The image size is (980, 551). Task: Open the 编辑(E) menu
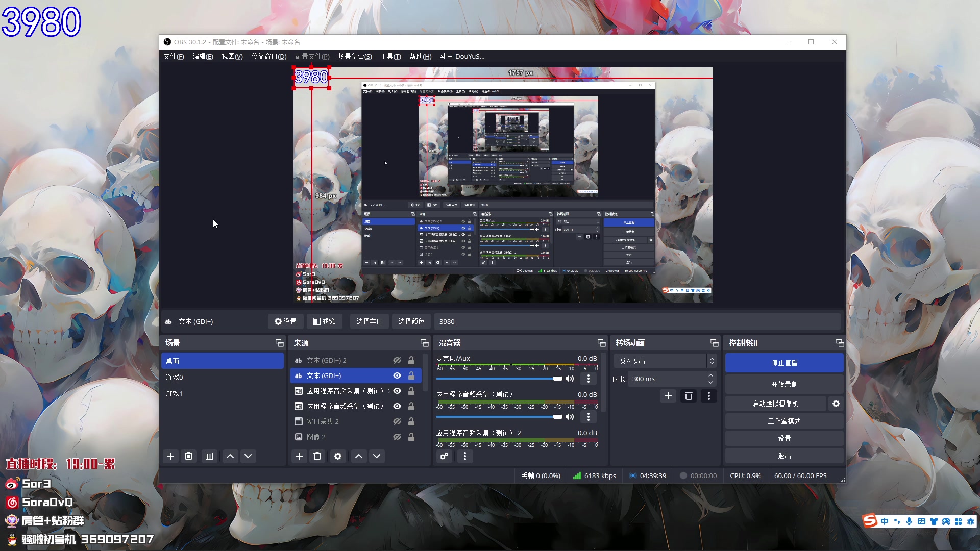[x=203, y=56]
